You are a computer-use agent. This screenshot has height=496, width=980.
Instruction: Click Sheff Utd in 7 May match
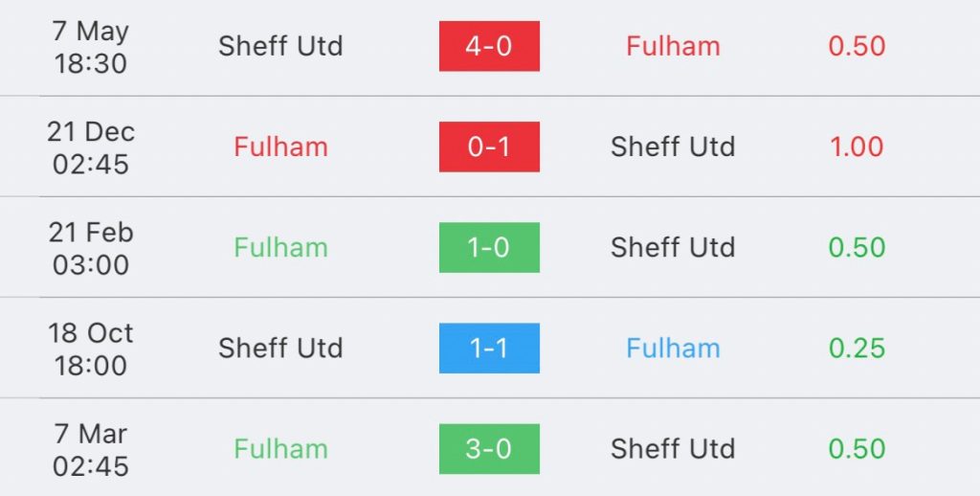click(280, 46)
